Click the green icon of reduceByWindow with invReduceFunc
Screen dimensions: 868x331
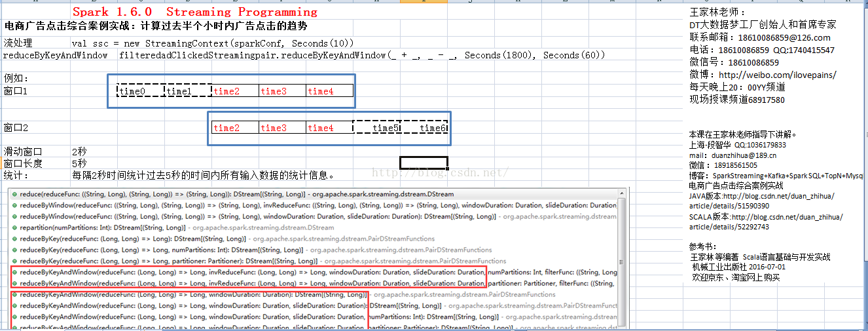pyautogui.click(x=14, y=205)
